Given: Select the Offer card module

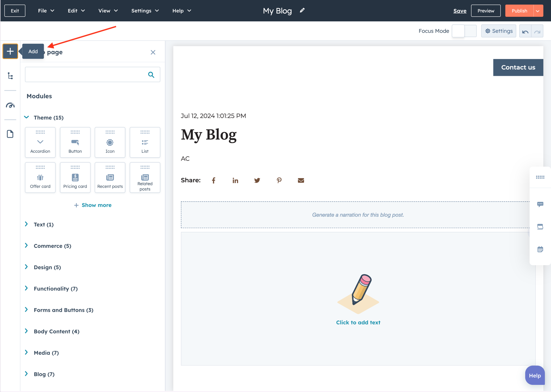Looking at the screenshot, I should [40, 177].
